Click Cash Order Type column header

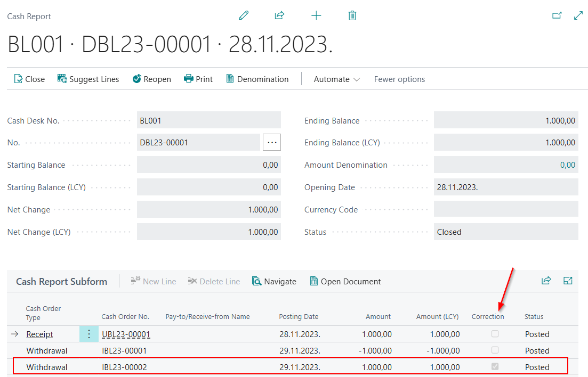click(x=43, y=313)
